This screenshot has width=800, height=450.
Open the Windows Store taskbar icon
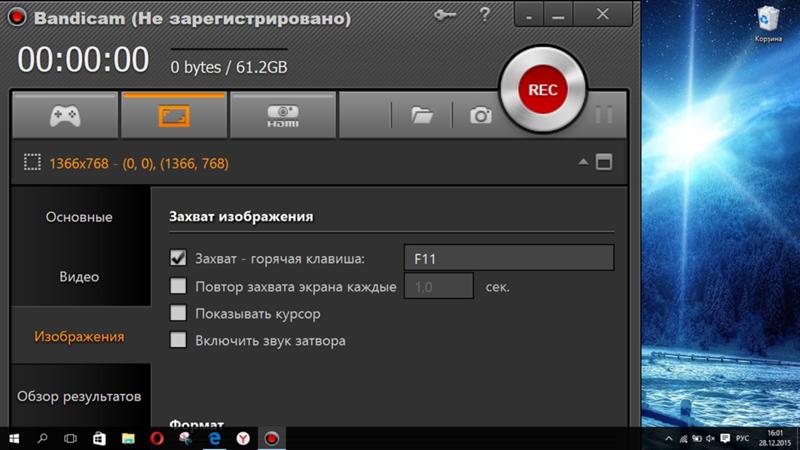tap(99, 439)
